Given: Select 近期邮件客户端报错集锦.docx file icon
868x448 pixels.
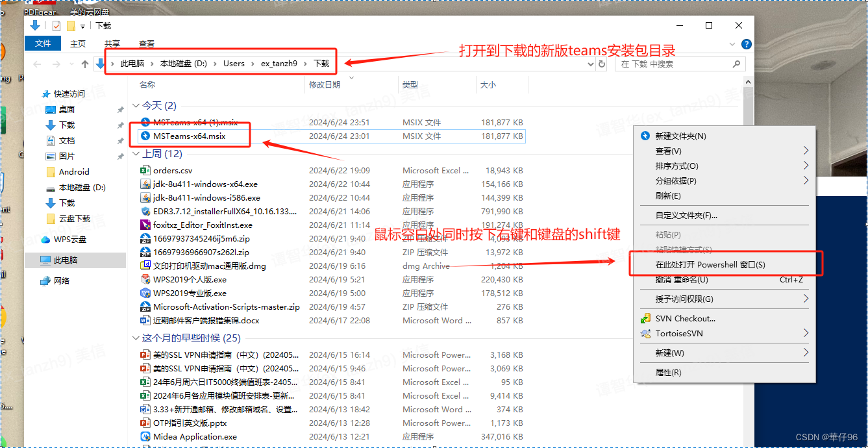Looking at the screenshot, I should coord(145,321).
